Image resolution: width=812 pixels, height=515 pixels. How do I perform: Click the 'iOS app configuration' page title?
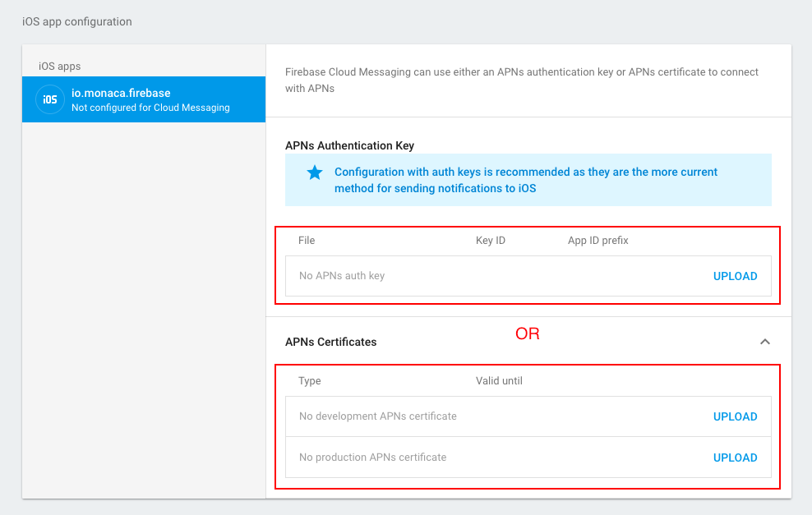click(x=76, y=21)
